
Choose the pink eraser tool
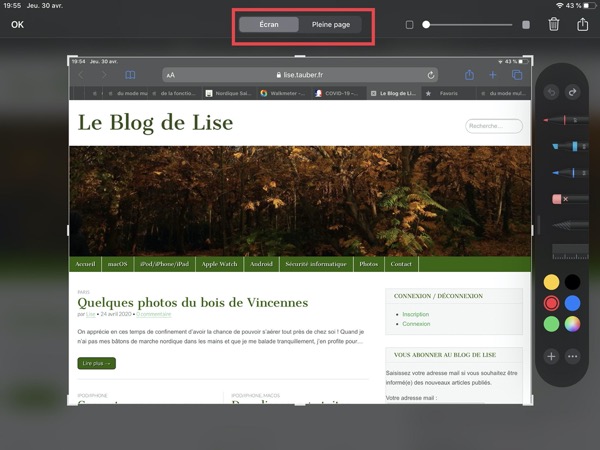tap(562, 199)
